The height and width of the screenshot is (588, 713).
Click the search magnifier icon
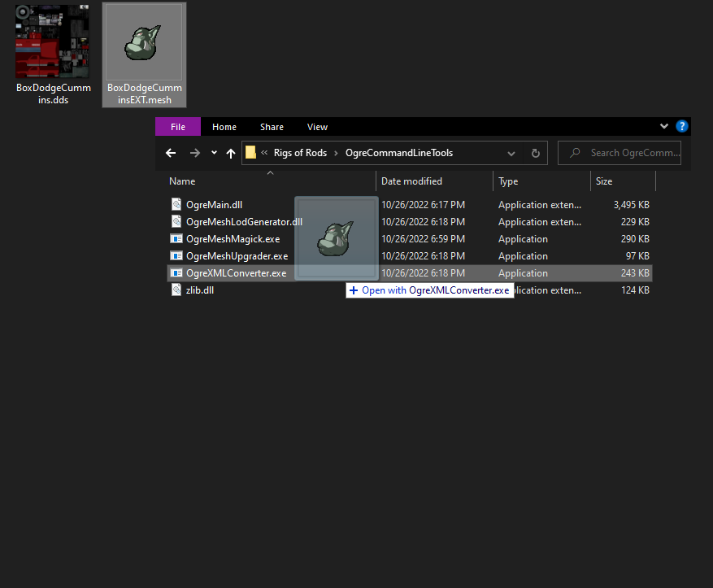click(575, 153)
